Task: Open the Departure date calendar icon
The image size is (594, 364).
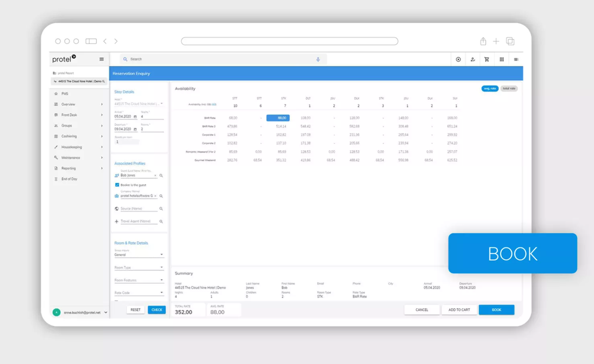Action: click(x=135, y=129)
